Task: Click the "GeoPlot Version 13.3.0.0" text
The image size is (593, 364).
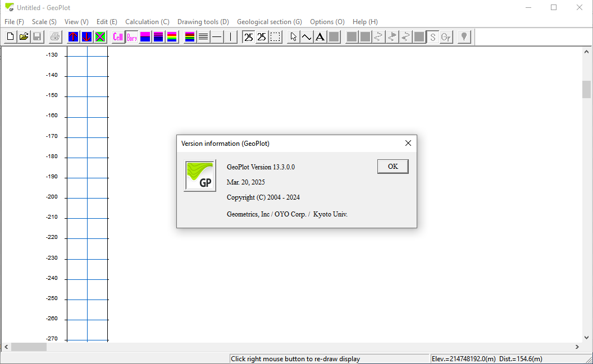Action: pos(261,167)
